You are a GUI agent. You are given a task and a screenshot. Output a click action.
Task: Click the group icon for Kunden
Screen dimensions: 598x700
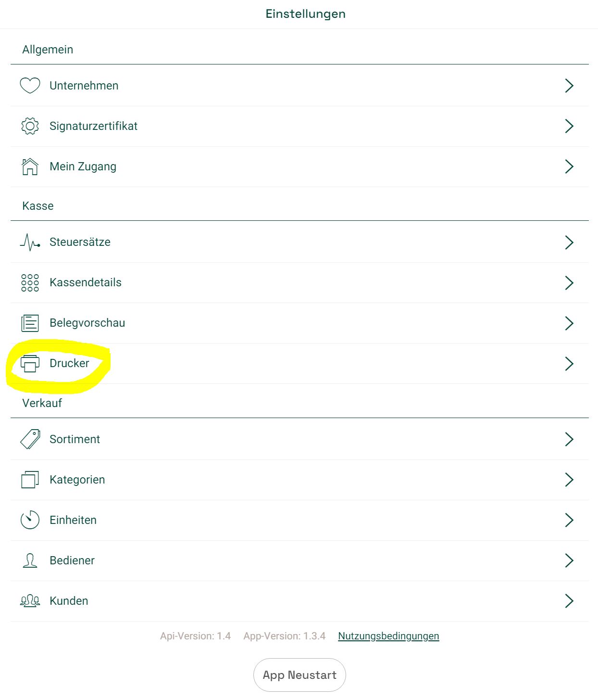[x=30, y=601]
